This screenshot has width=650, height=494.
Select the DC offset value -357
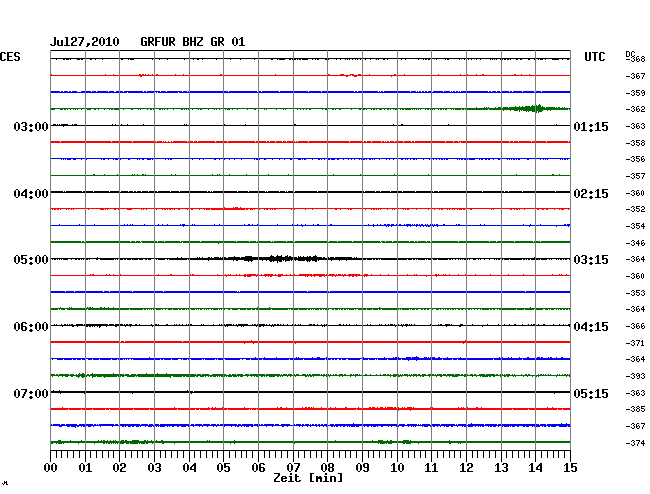pos(636,176)
